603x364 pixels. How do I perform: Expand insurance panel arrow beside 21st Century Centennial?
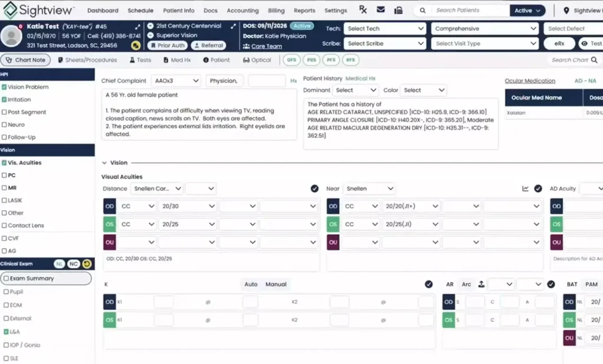233,26
